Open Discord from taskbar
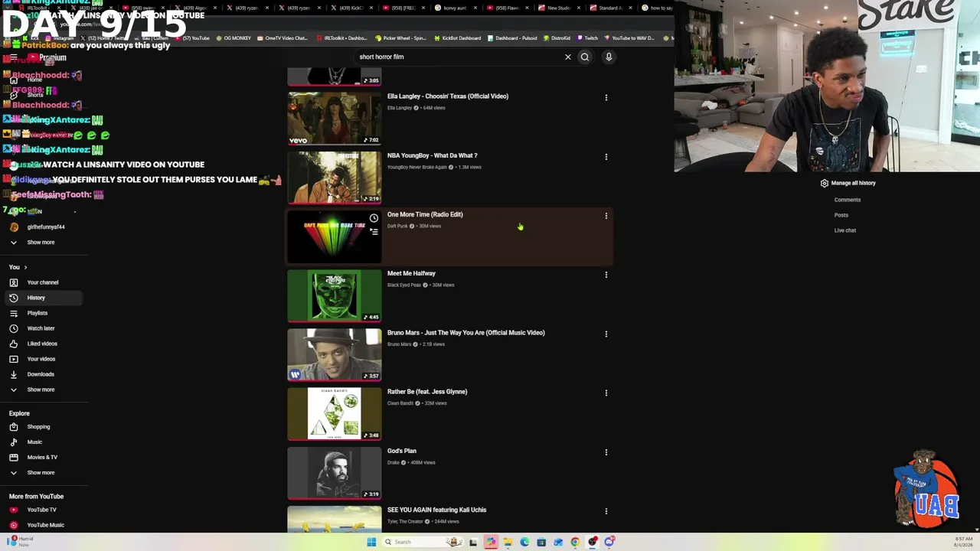 (609, 542)
